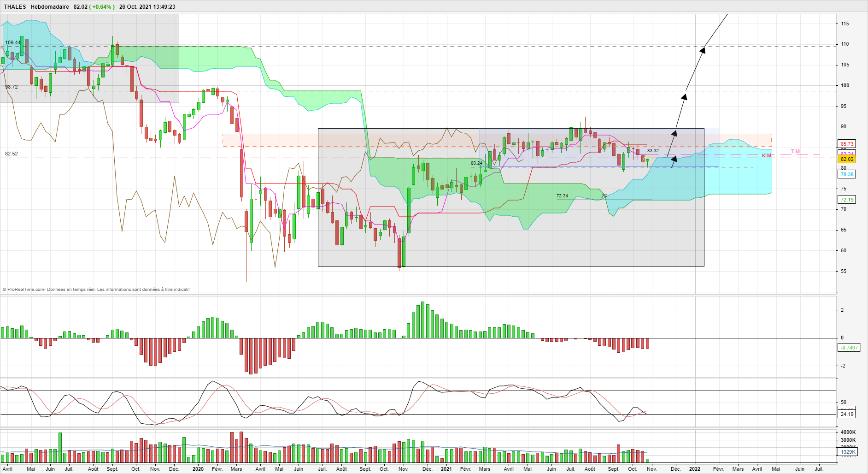Select the ZE annotation label
The height and width of the screenshot is (474, 868).
[x=604, y=197]
